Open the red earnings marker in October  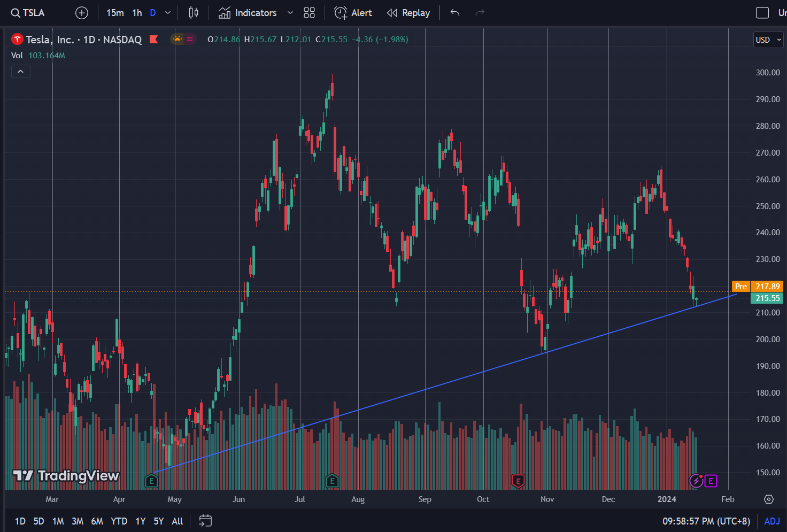pos(518,481)
